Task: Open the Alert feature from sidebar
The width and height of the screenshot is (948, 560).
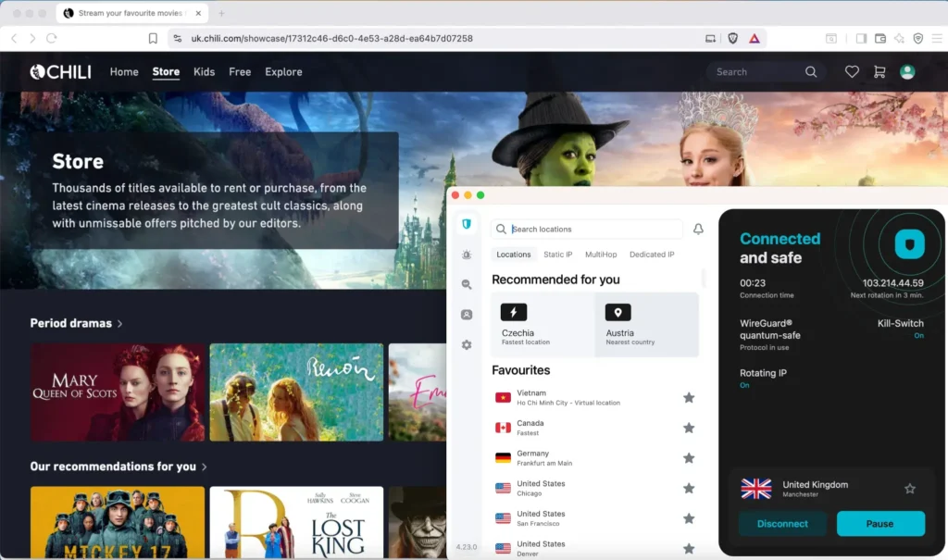Action: tap(467, 256)
